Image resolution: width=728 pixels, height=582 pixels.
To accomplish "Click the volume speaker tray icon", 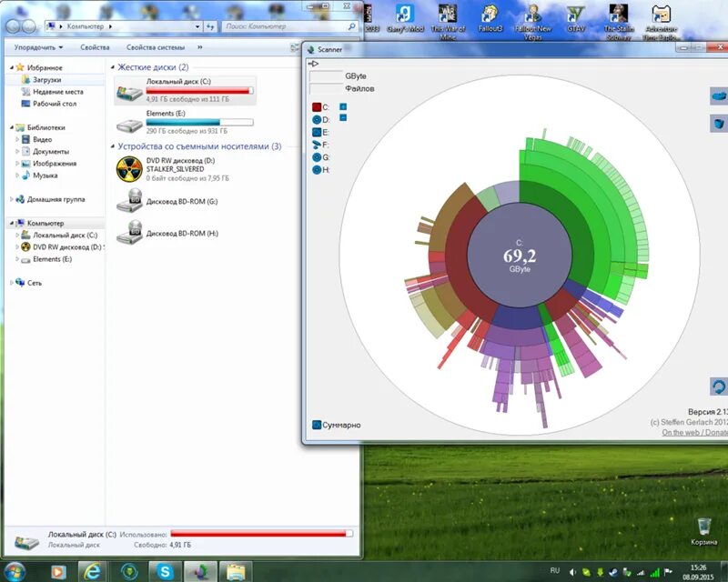I will (573, 573).
